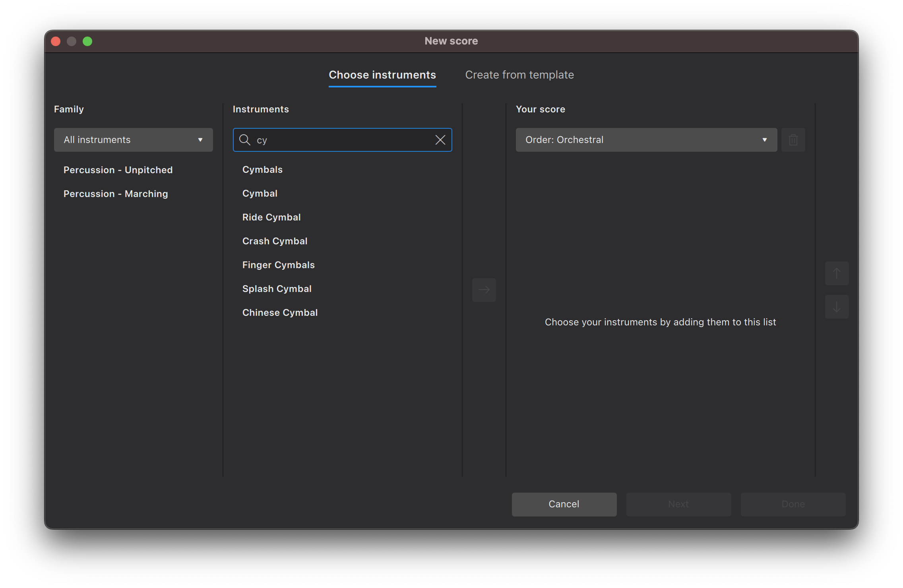Click the move down arrow button
This screenshot has height=588, width=903.
[837, 307]
